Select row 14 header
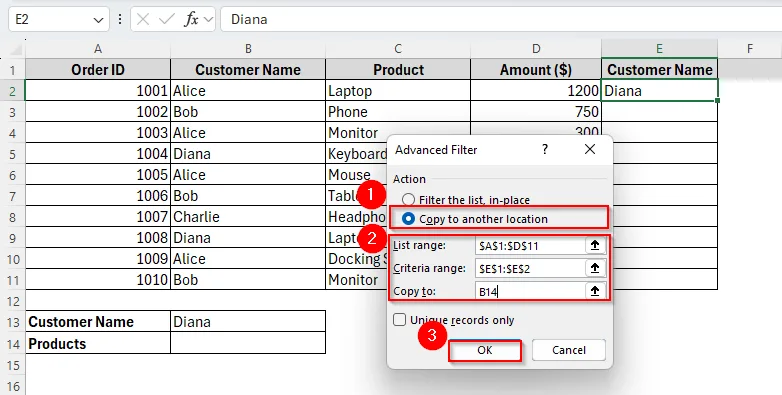 coord(12,344)
